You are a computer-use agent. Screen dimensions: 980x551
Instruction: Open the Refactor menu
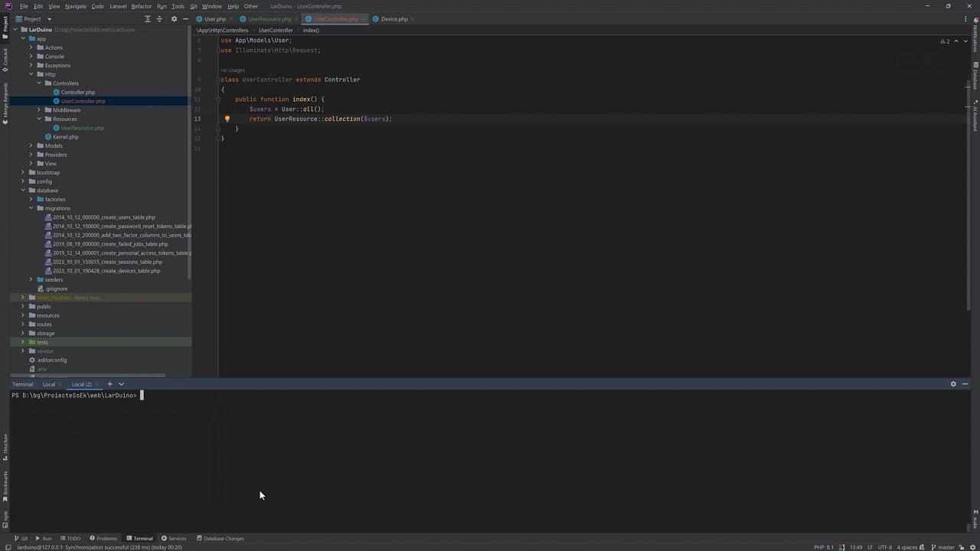pos(142,6)
